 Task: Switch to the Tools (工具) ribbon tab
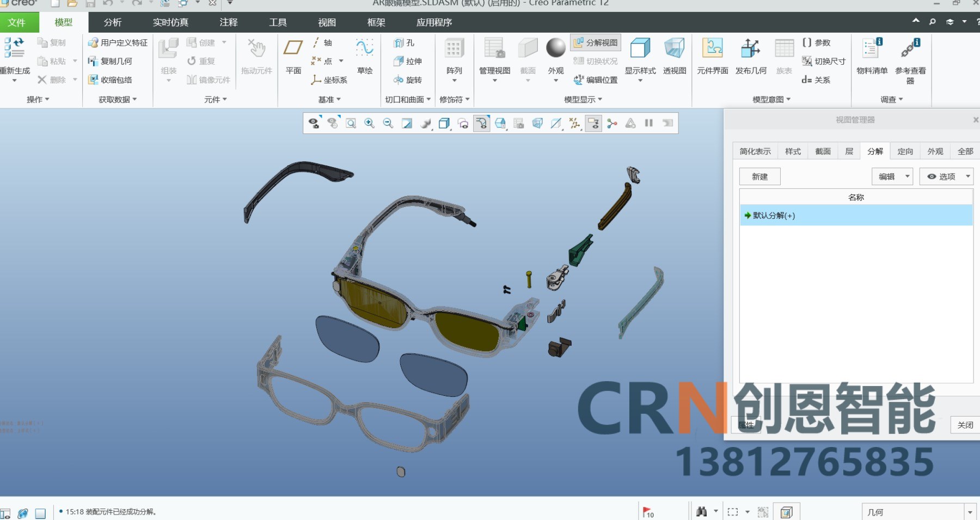278,22
